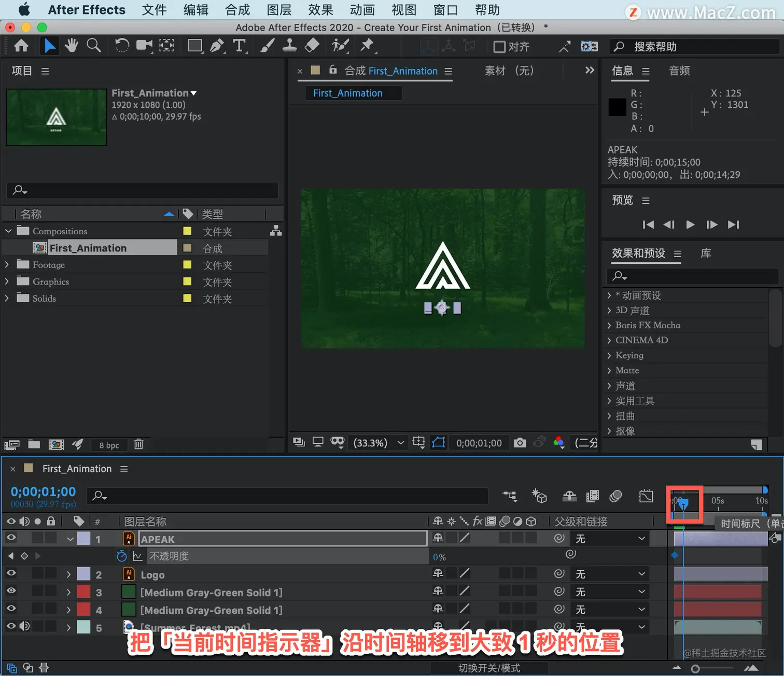
Task: Toggle Draft 3D in timeline
Action: (539, 496)
